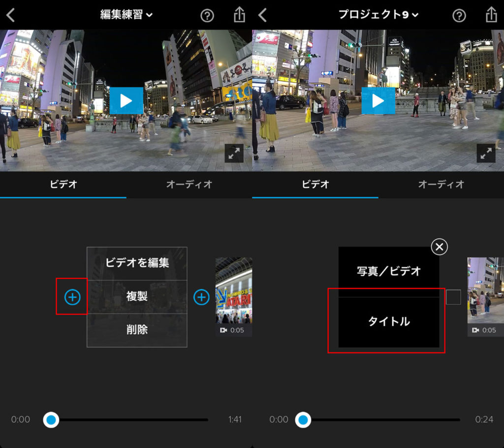
Task: Open help with the question mark icon
Action: tap(207, 15)
